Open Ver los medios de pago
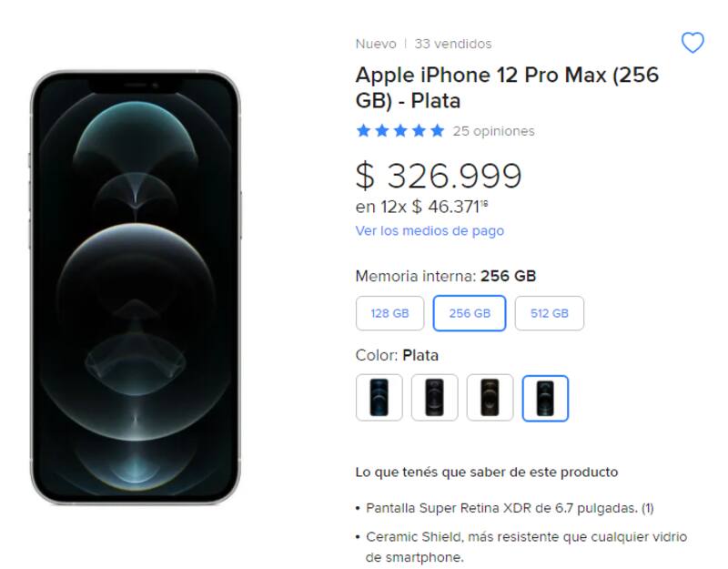This screenshot has height=569, width=728. (x=430, y=231)
